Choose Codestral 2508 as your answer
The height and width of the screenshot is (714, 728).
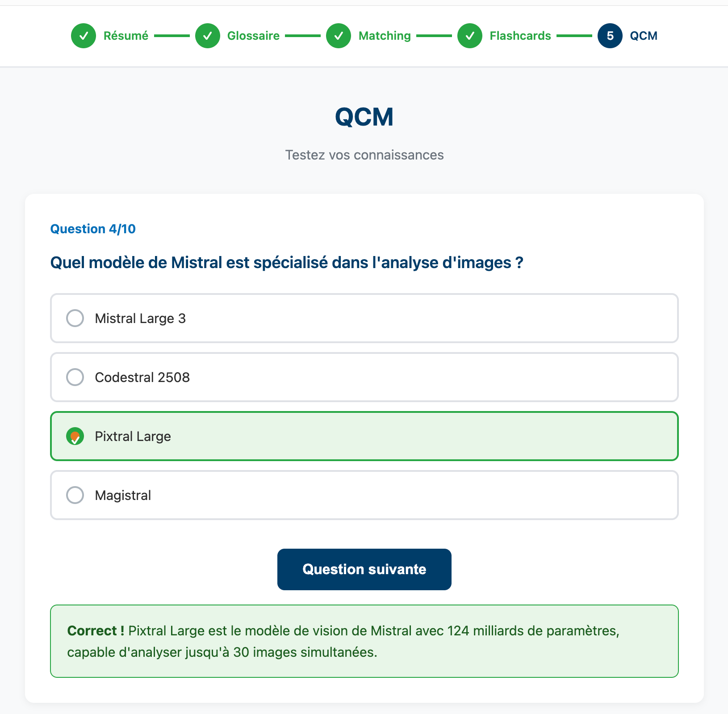[364, 378]
